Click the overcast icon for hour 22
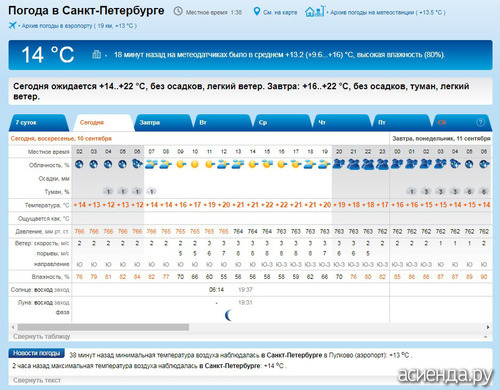This screenshot has width=500, height=390. [x=368, y=164]
